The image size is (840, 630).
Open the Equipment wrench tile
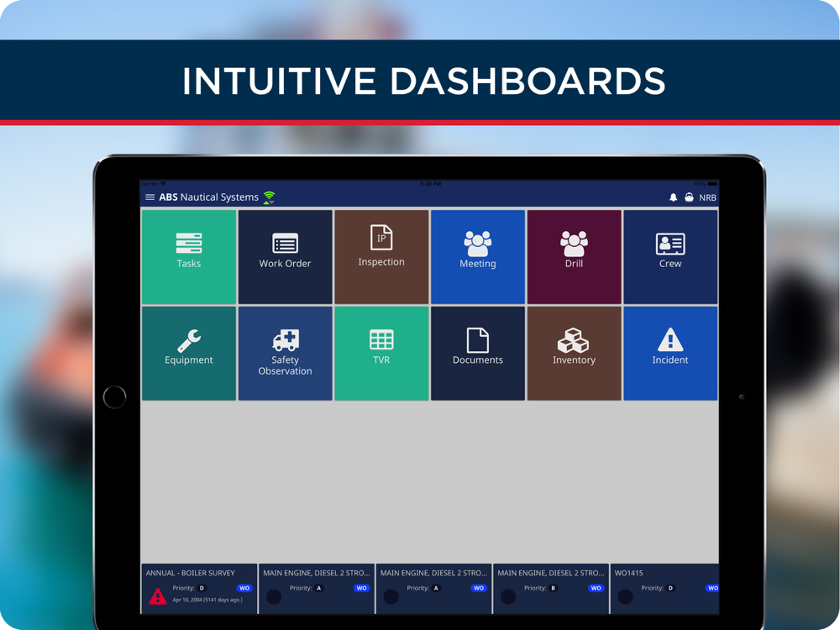188,353
